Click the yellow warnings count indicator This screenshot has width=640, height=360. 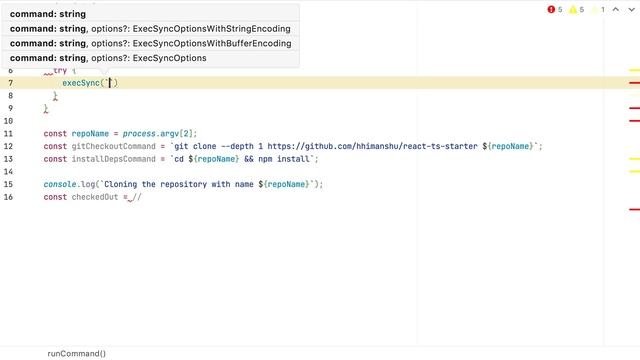coord(577,9)
